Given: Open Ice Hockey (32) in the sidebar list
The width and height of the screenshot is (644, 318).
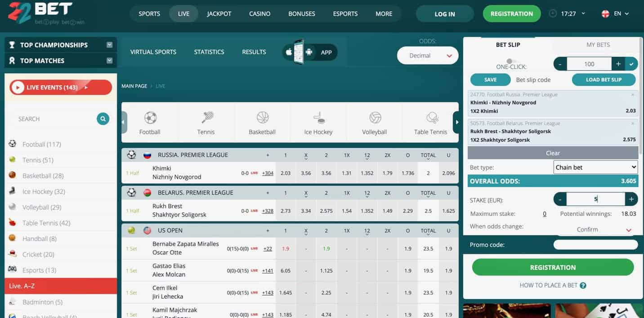Looking at the screenshot, I should [44, 192].
